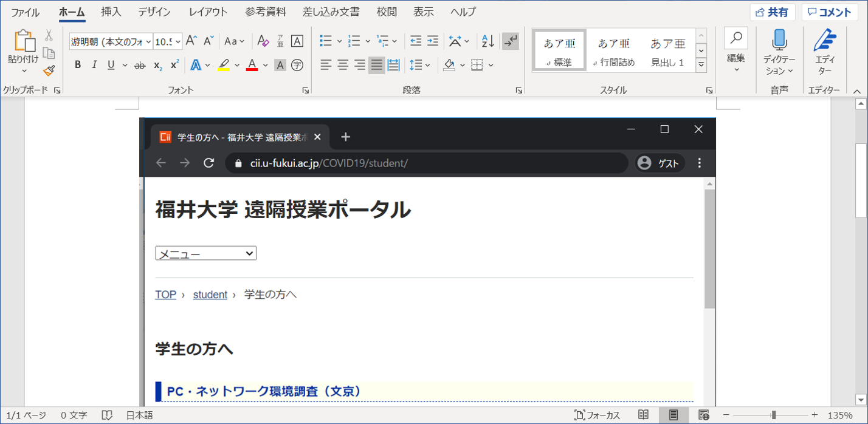This screenshot has height=424, width=868.
Task: Switch to the 挿入 tab
Action: click(111, 12)
